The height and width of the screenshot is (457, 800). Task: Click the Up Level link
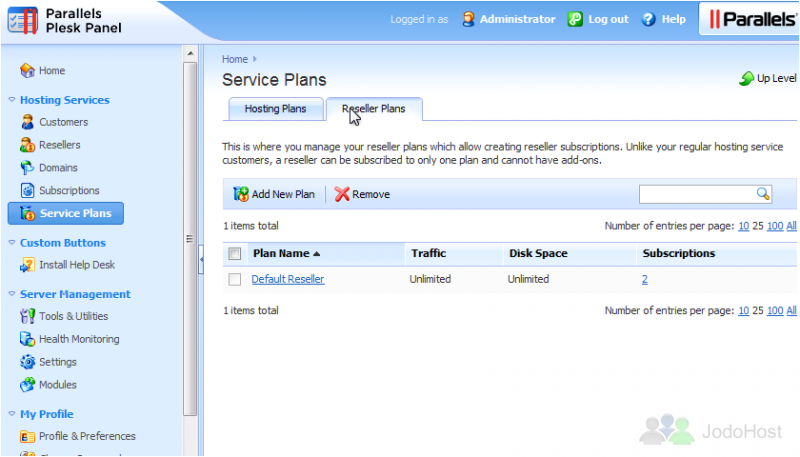[777, 78]
